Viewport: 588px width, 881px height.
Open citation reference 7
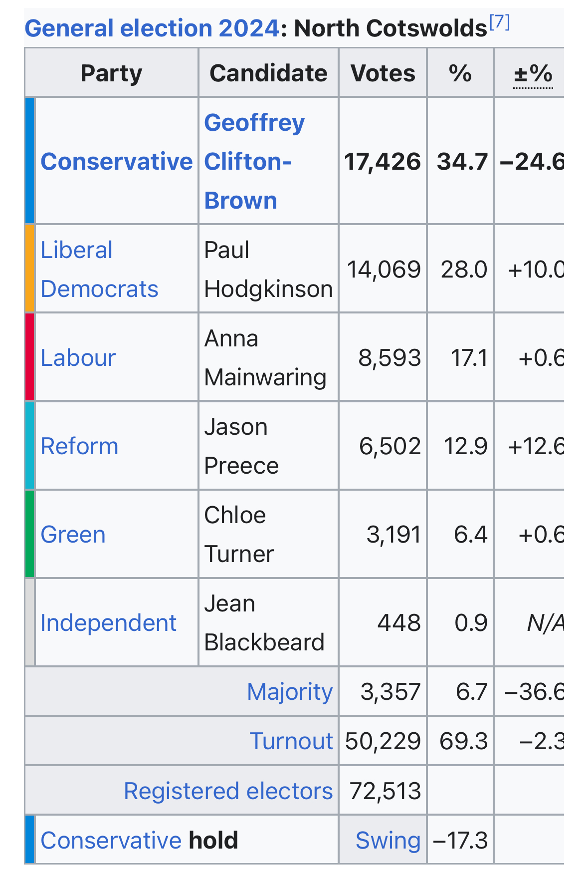point(499,22)
